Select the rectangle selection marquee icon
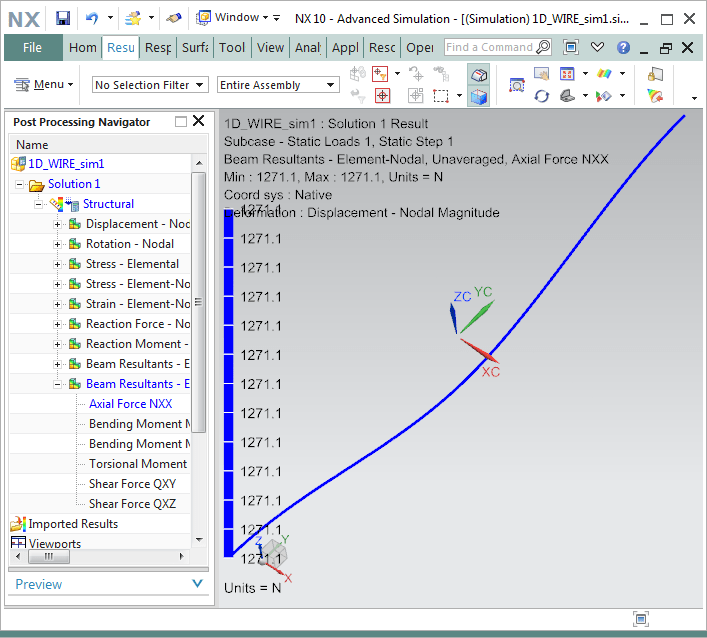 tap(441, 96)
